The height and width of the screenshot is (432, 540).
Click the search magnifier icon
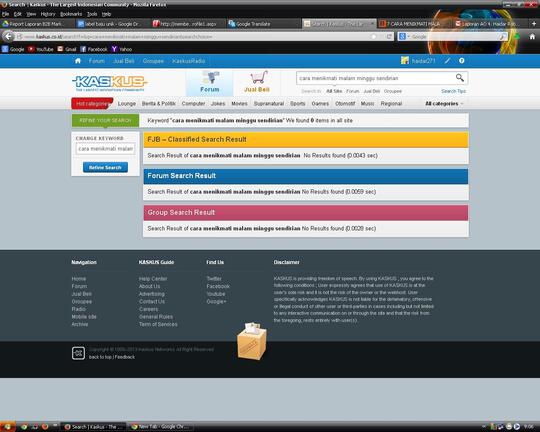pyautogui.click(x=460, y=78)
